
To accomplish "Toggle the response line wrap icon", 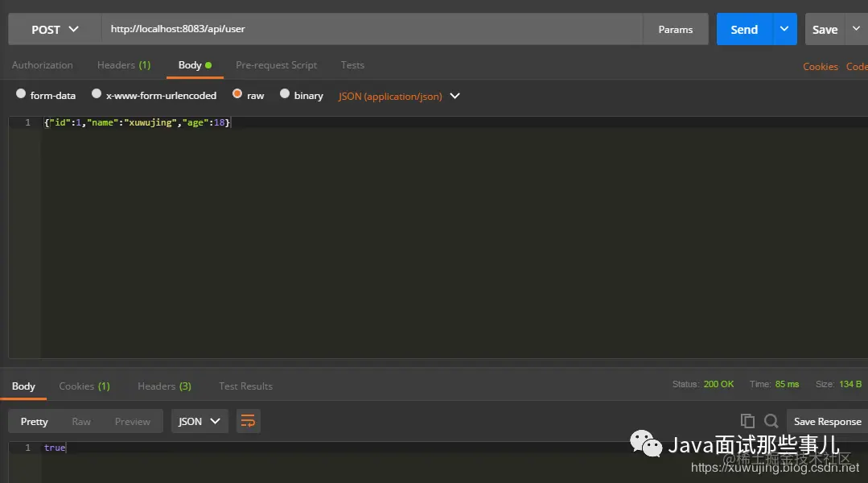I will (x=248, y=422).
